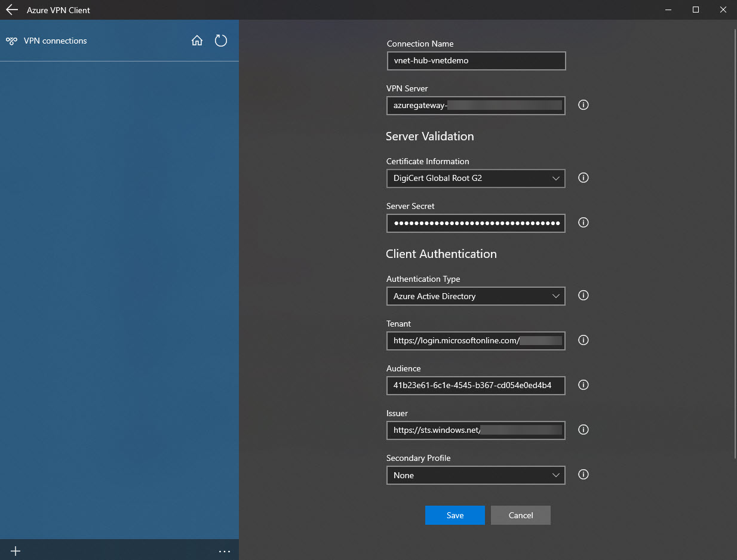Screen dimensions: 737x560
Task: Show info for VPN Server field
Action: pyautogui.click(x=584, y=105)
